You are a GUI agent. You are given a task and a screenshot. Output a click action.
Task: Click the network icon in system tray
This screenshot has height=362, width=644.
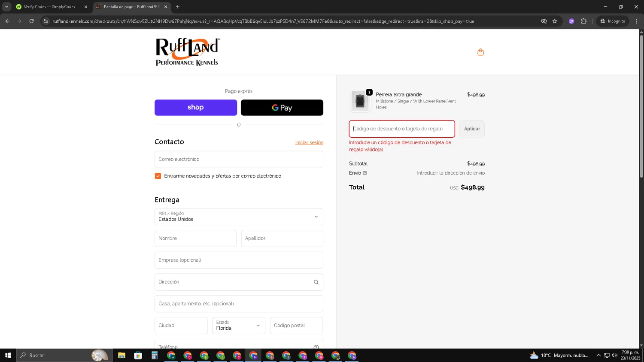point(607,355)
